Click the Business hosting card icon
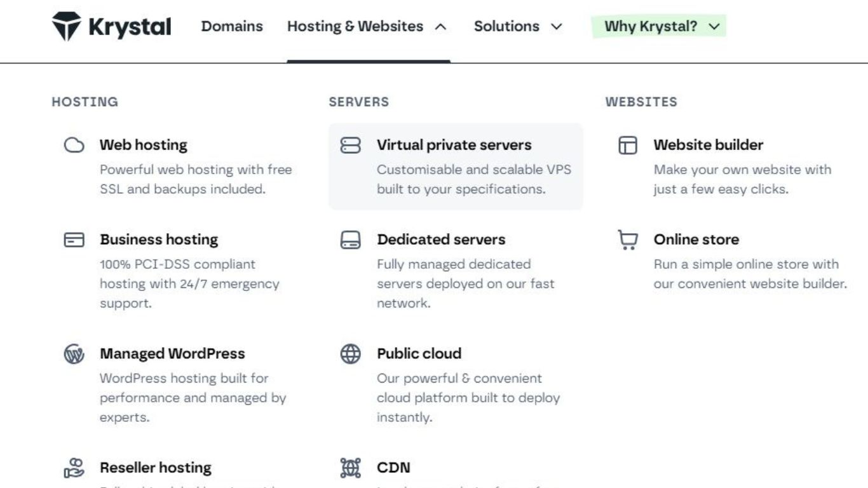868x488 pixels. point(74,240)
